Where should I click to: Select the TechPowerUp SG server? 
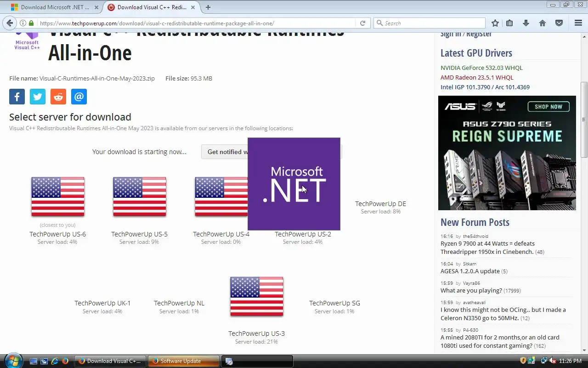pos(334,303)
